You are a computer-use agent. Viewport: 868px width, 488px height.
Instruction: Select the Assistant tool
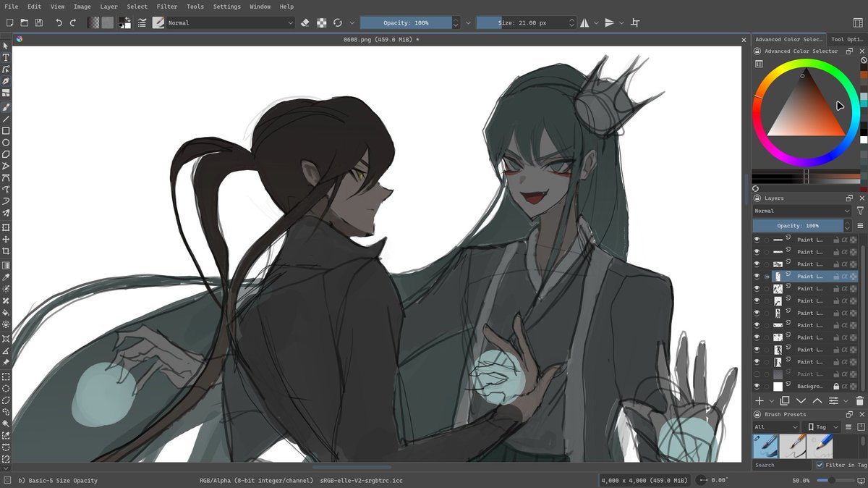click(6, 338)
